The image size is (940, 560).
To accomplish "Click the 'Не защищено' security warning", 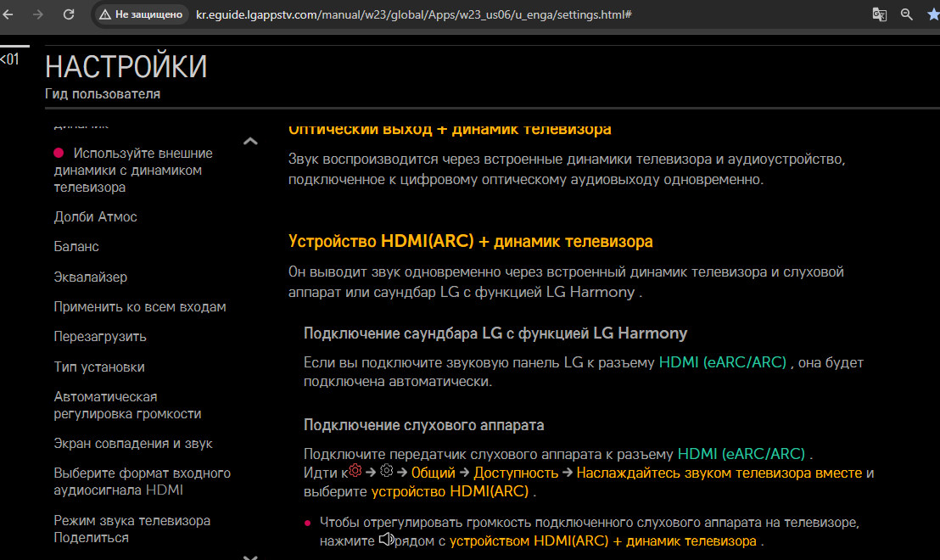I will tap(138, 14).
